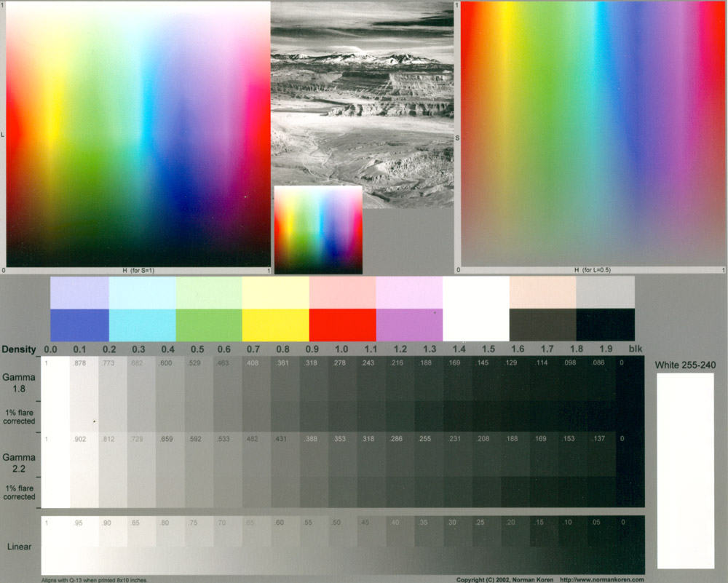The width and height of the screenshot is (728, 583).
Task: Select the density heading '0.0'
Action: point(51,349)
